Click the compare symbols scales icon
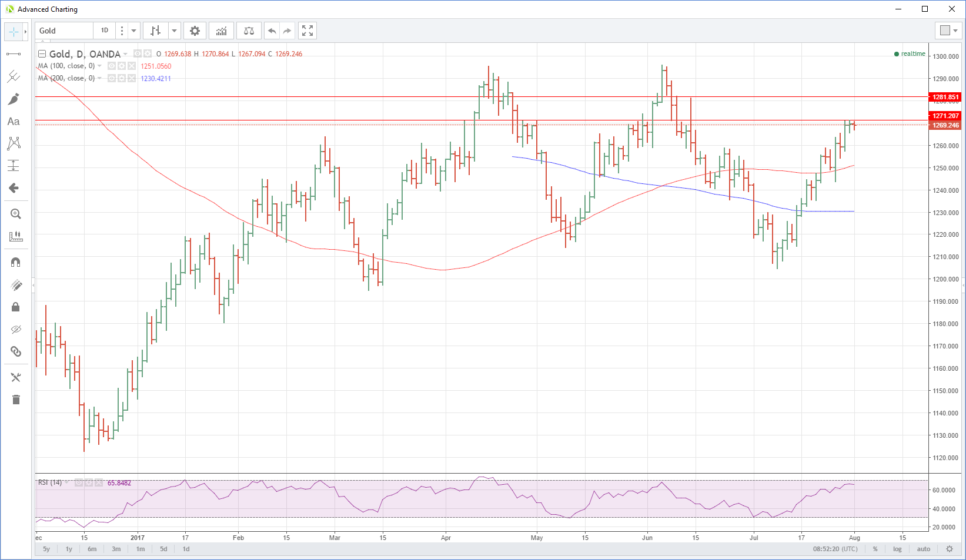 point(249,31)
